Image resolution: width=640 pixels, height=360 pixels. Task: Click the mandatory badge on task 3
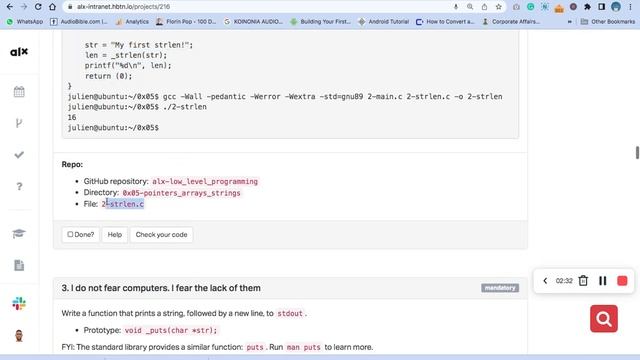coord(500,288)
